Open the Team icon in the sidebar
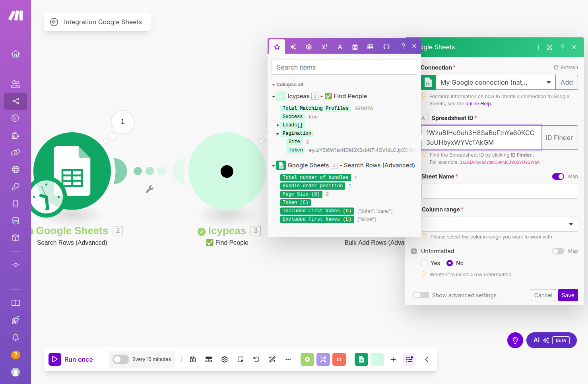588x384 pixels. coord(16,84)
